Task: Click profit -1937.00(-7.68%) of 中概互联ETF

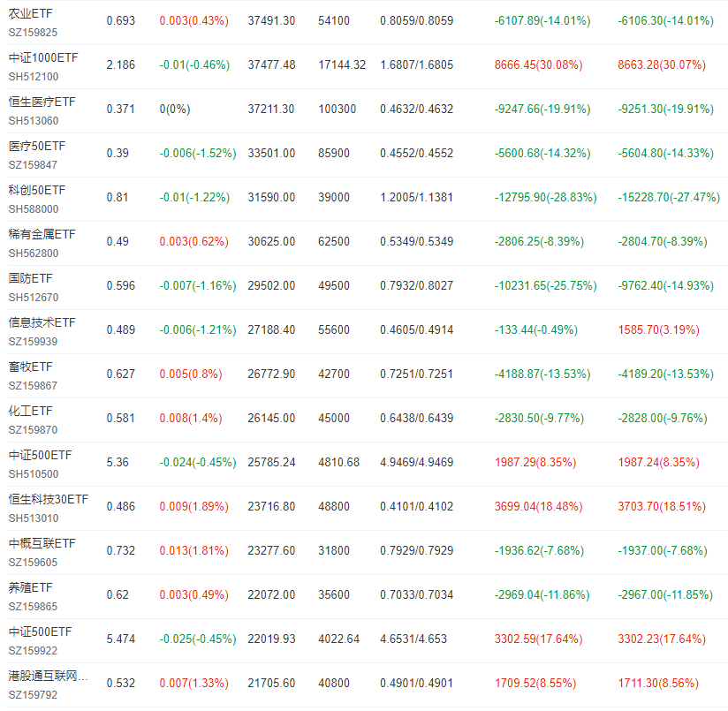Action: click(662, 550)
